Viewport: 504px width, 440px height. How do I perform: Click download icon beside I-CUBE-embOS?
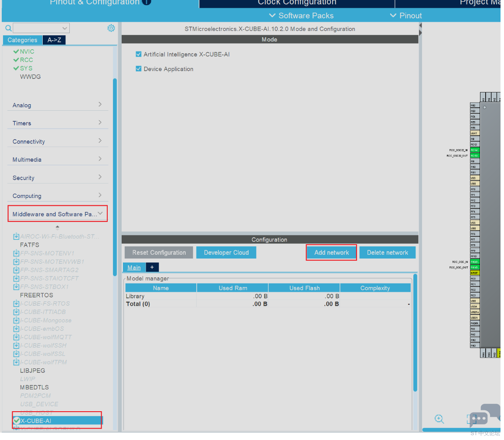pos(16,328)
